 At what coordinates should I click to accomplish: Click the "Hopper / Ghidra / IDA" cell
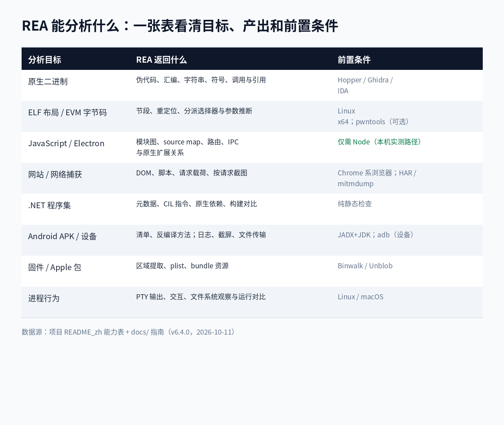365,85
